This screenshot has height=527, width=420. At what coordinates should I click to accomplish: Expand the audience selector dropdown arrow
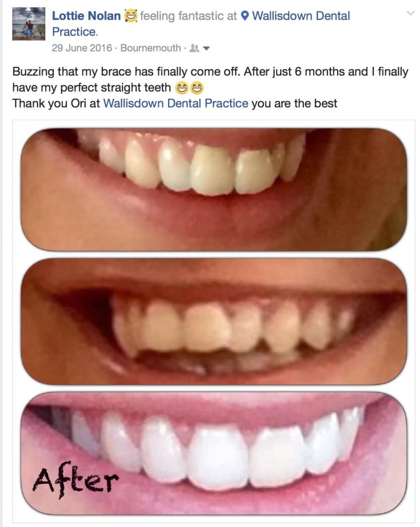point(207,49)
